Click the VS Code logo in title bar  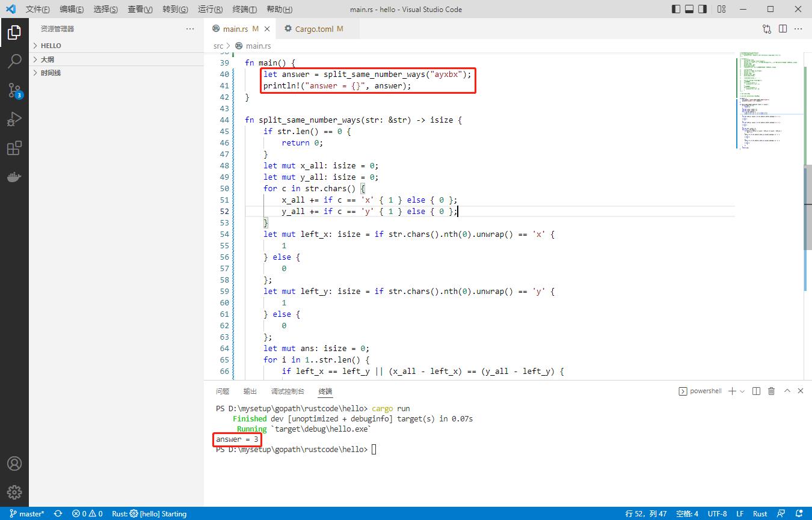coord(10,9)
